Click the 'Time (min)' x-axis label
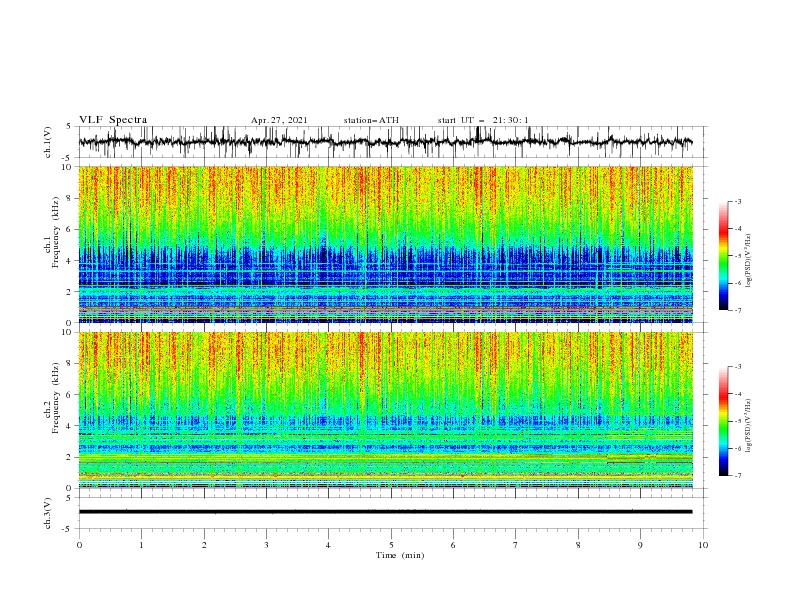 (x=400, y=555)
